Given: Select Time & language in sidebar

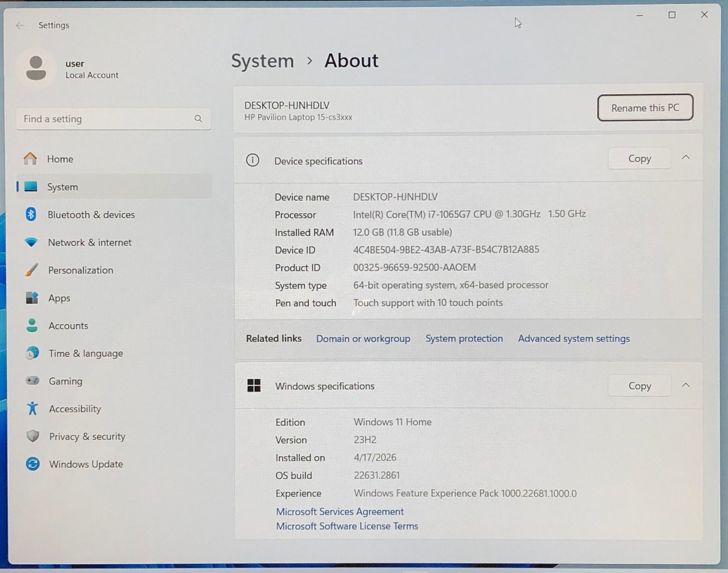Looking at the screenshot, I should [x=114, y=353].
